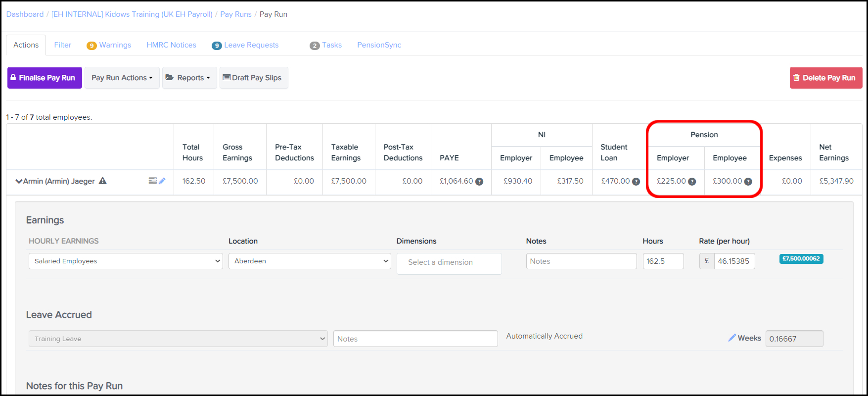
Task: Click the help icon beside Student Loan £470.00
Action: click(x=636, y=182)
